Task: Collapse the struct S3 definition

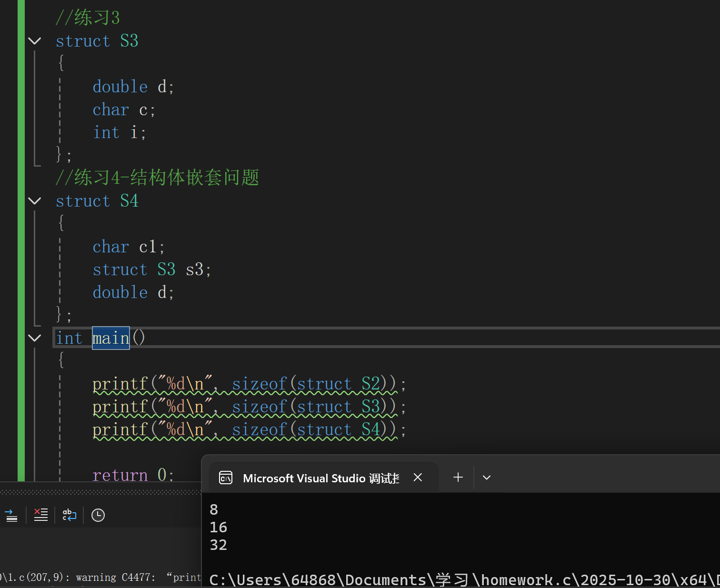Action: (x=34, y=41)
